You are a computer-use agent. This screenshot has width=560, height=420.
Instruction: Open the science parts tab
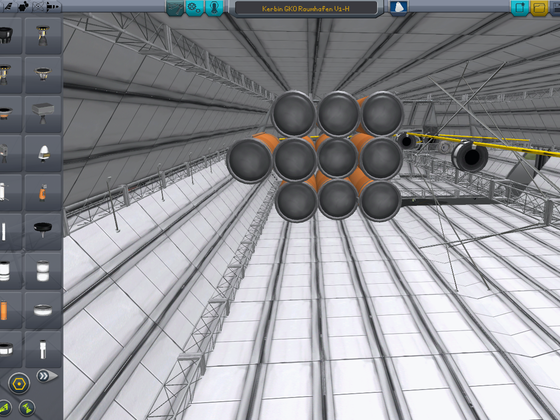(39, 6)
